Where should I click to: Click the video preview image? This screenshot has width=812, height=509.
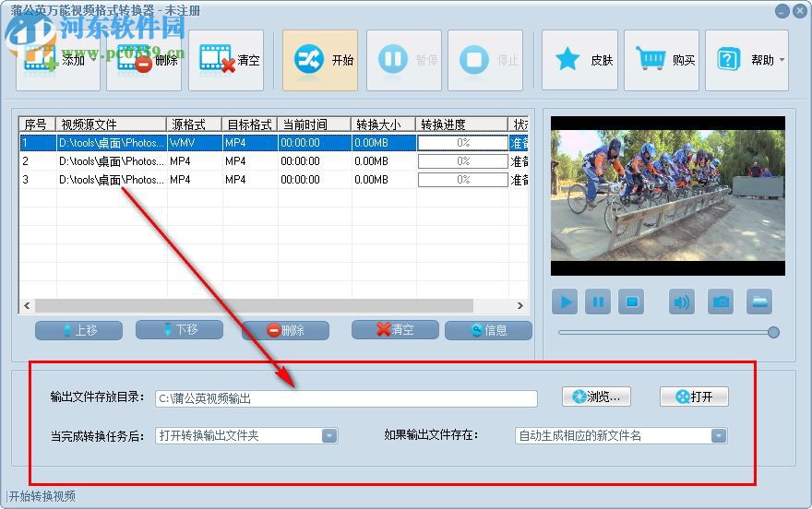point(667,195)
